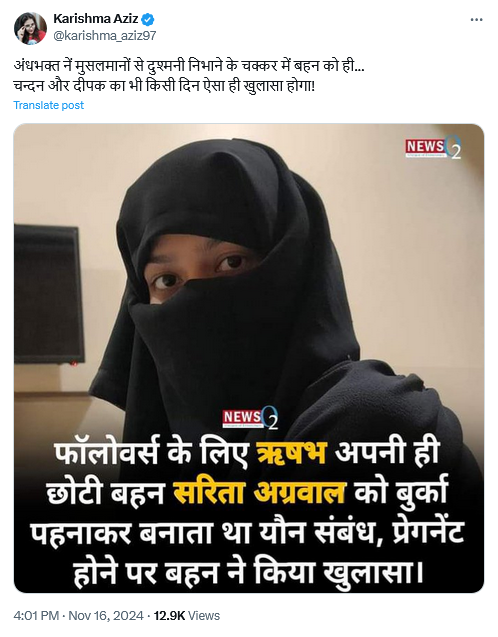Open Karishma Aziz's profile avatar
This screenshot has width=498, height=637.
tap(30, 28)
